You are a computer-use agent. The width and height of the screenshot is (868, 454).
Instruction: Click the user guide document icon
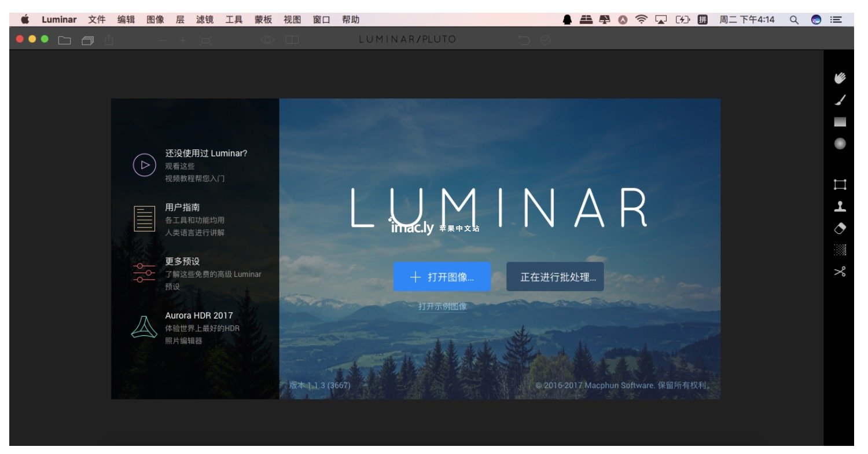(145, 218)
